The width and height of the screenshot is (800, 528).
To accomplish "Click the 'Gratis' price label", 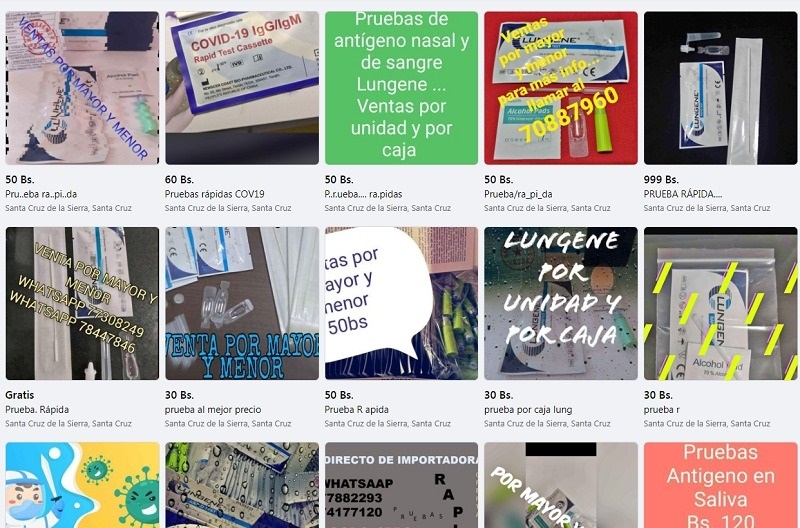I will (19, 395).
